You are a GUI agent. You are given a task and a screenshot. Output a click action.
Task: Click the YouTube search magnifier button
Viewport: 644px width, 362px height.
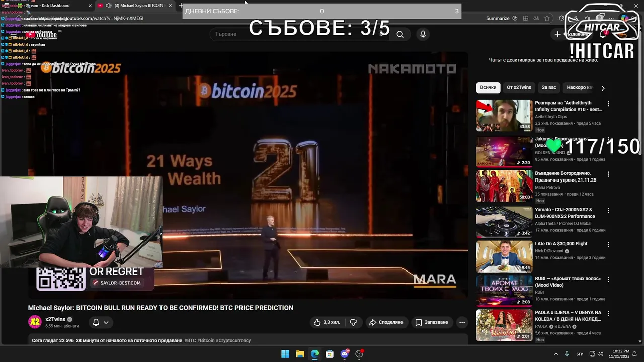point(400,34)
